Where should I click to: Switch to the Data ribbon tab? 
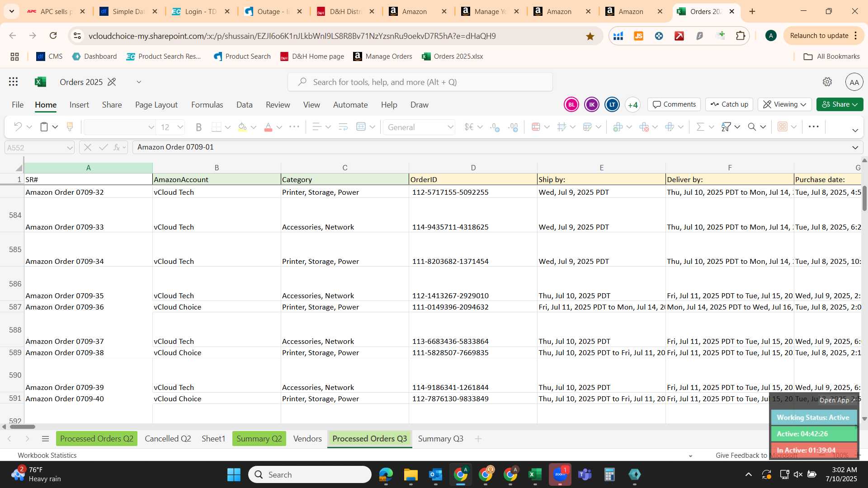point(244,105)
